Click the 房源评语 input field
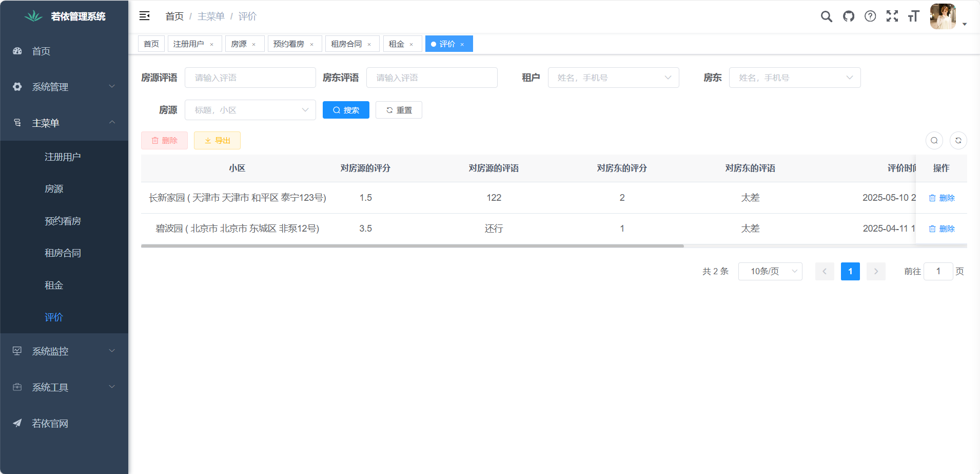Viewport: 980px width, 474px height. (x=250, y=78)
